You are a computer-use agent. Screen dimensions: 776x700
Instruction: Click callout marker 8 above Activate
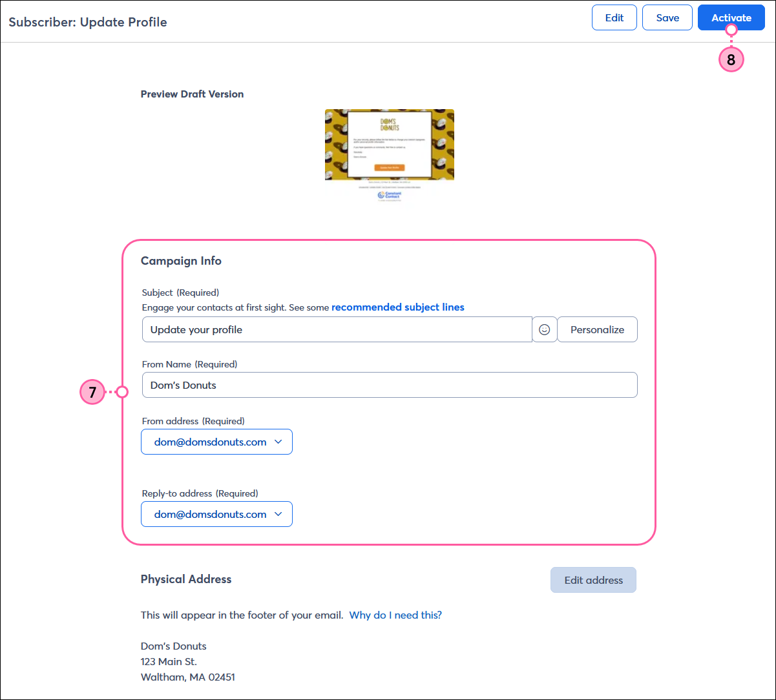click(x=731, y=59)
